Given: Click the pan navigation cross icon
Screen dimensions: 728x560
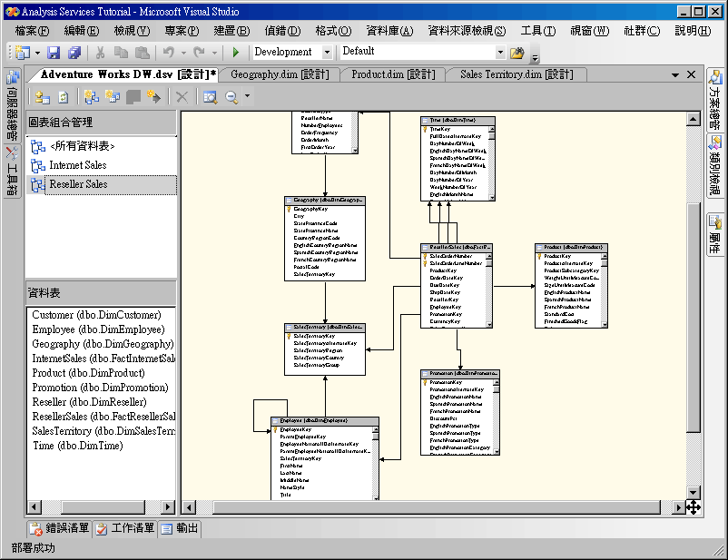Looking at the screenshot, I should (x=693, y=506).
